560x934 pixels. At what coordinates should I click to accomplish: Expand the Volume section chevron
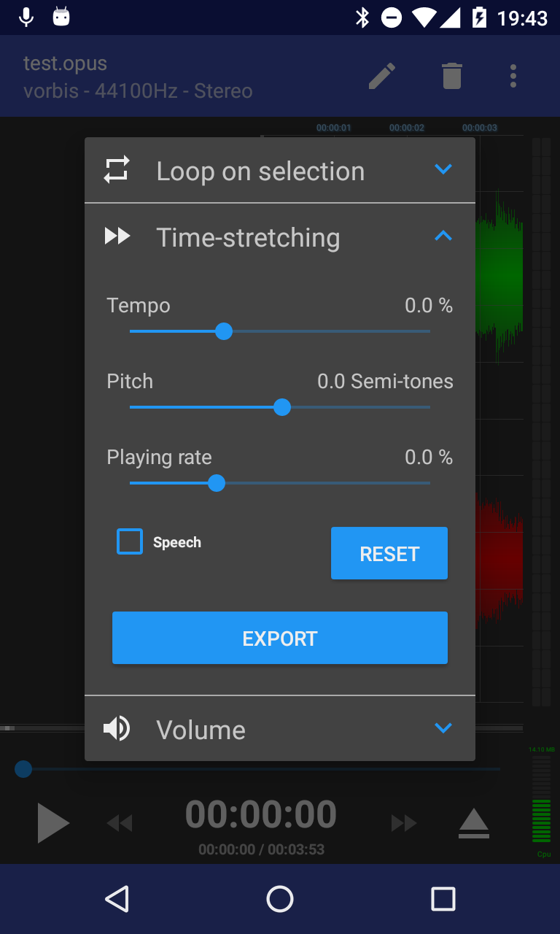[443, 727]
